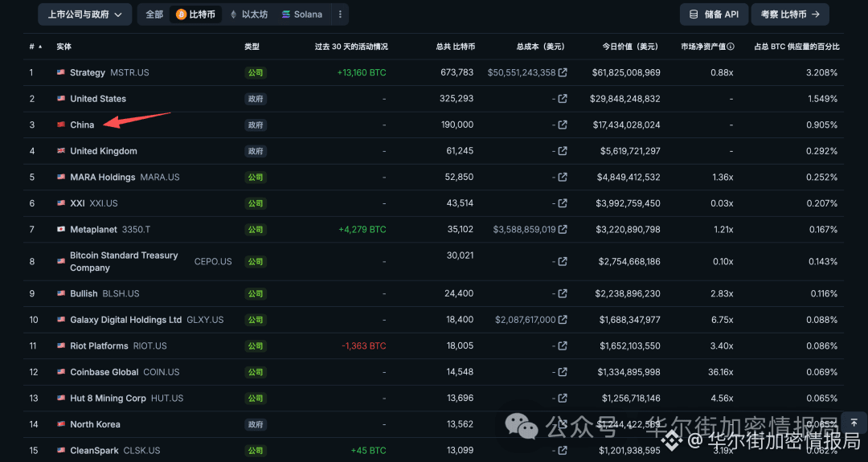This screenshot has height=462, width=868.
Task: Open the 上市公司与政府 dropdown
Action: pyautogui.click(x=84, y=14)
